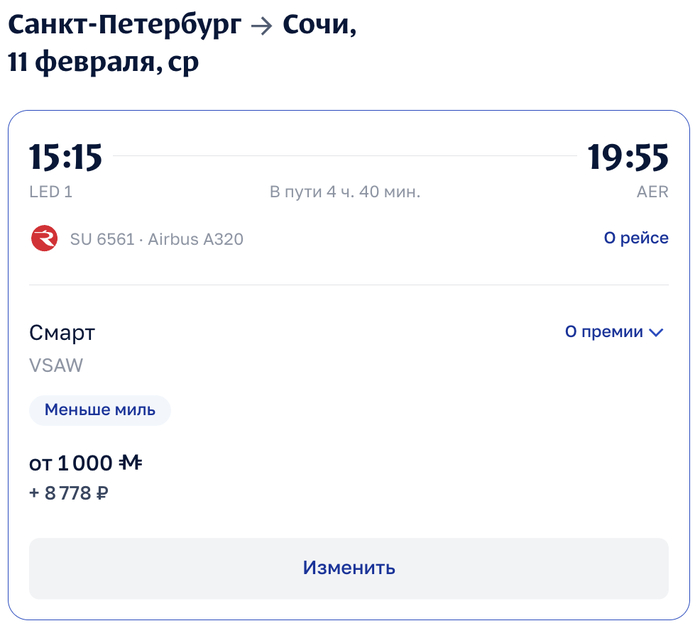The height and width of the screenshot is (633, 700).
Task: Click the В пути 4 ч. 40 мин. duration
Action: coord(345,192)
